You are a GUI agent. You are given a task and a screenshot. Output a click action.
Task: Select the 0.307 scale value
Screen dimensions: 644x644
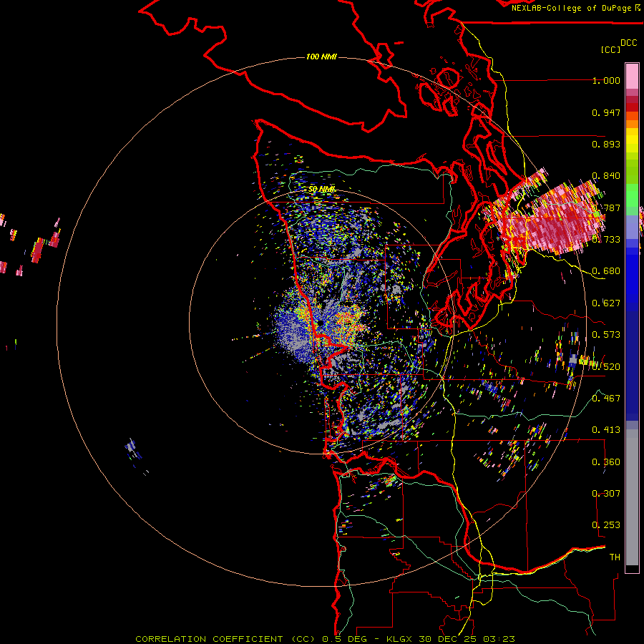click(x=606, y=493)
